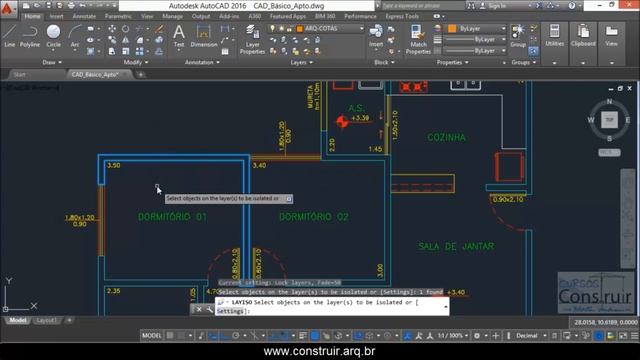
Task: Click the Group tool
Action: 518,36
